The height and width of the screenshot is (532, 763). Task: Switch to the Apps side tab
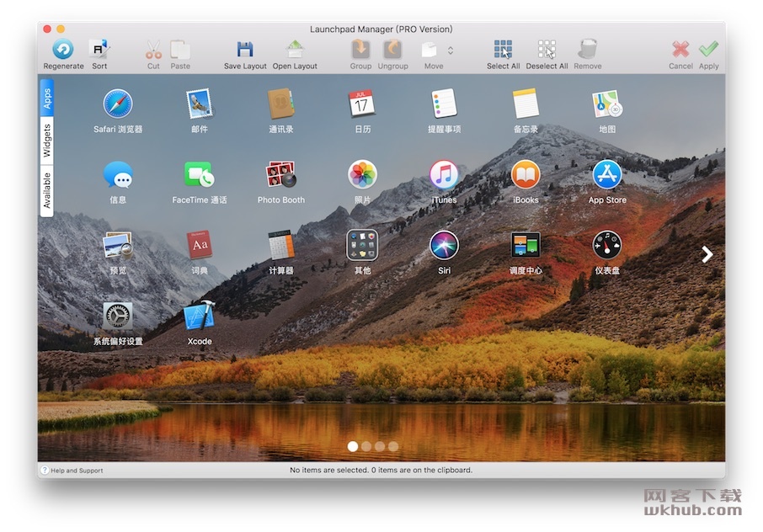[46, 98]
